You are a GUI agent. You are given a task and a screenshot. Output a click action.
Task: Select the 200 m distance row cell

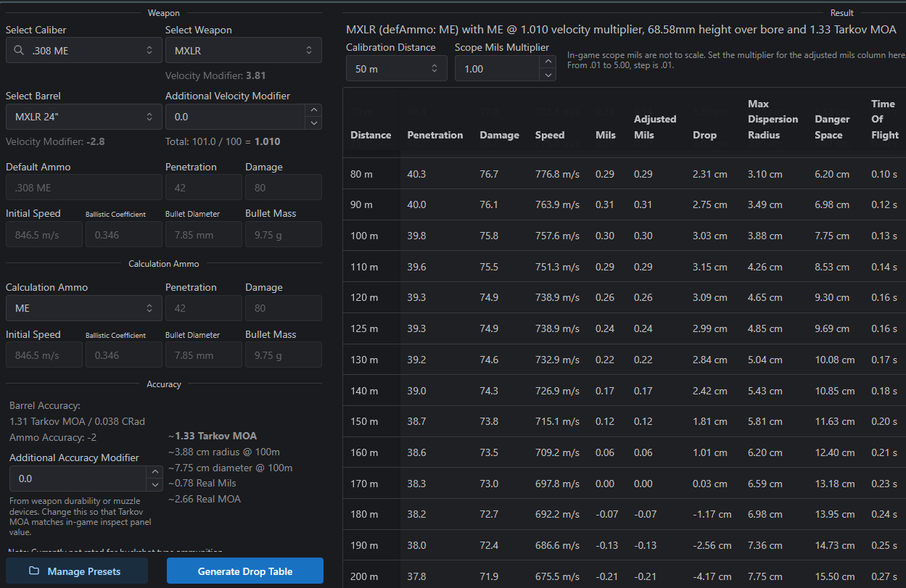click(371, 576)
